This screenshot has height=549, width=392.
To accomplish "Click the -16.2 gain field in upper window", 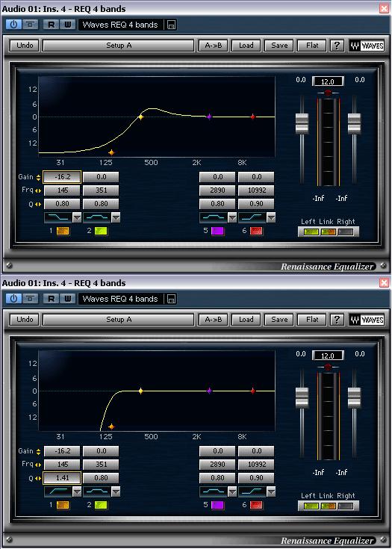I will (x=62, y=177).
